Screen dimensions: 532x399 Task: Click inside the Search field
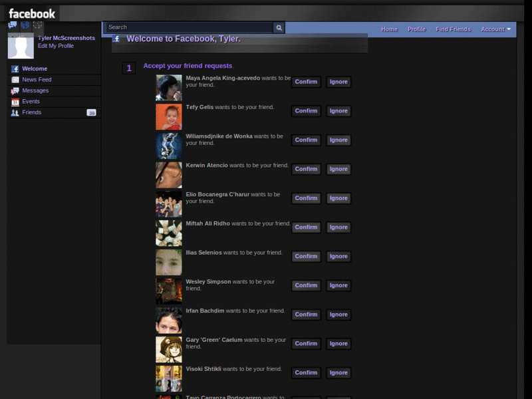(190, 27)
